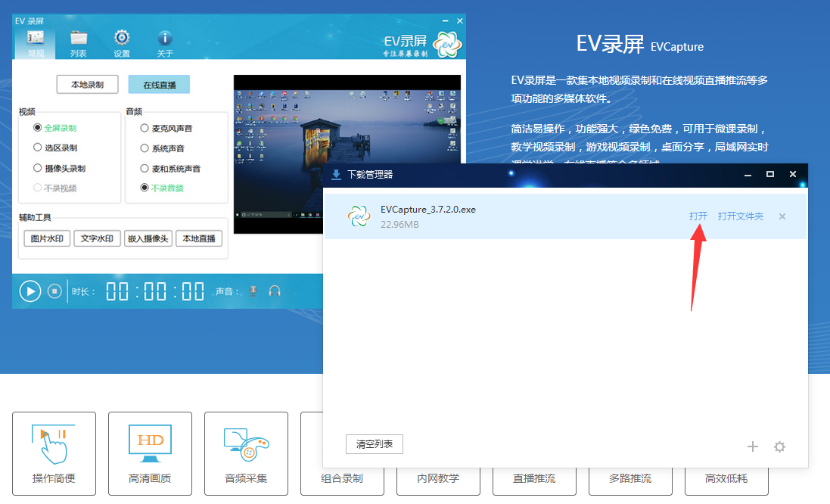This screenshot has width=830, height=504.
Task: Click the 高清画质 HD feature card
Action: tap(150, 454)
